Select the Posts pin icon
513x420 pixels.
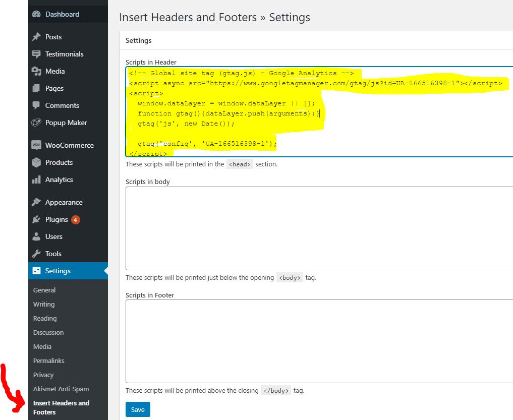point(37,36)
